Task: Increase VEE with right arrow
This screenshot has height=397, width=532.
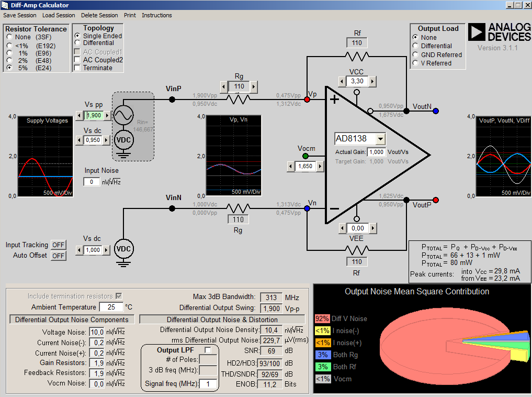Action: pos(373,228)
